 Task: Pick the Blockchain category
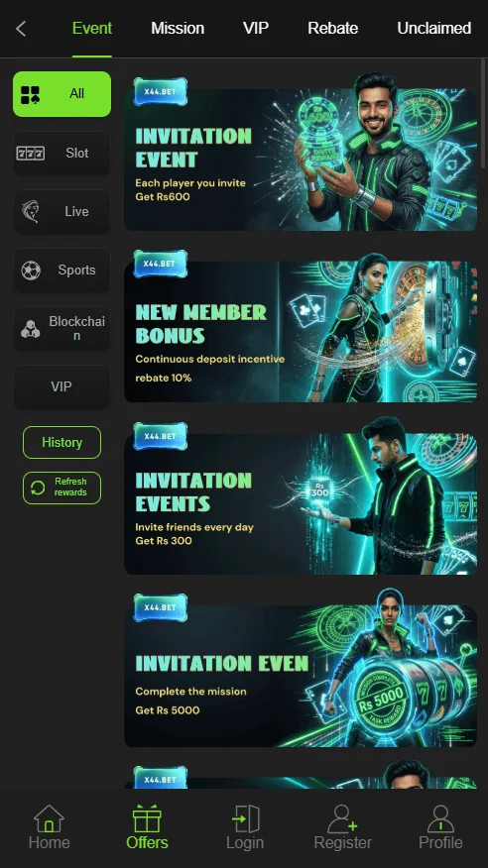pyautogui.click(x=62, y=328)
